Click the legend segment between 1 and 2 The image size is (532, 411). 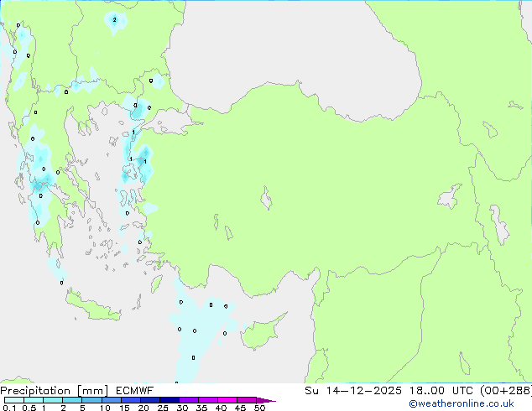point(53,401)
